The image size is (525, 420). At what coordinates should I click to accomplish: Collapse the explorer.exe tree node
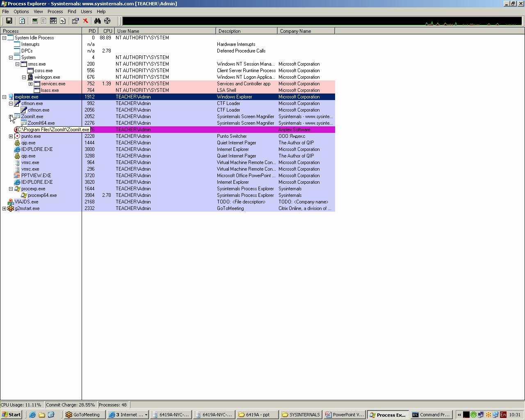click(x=5, y=97)
